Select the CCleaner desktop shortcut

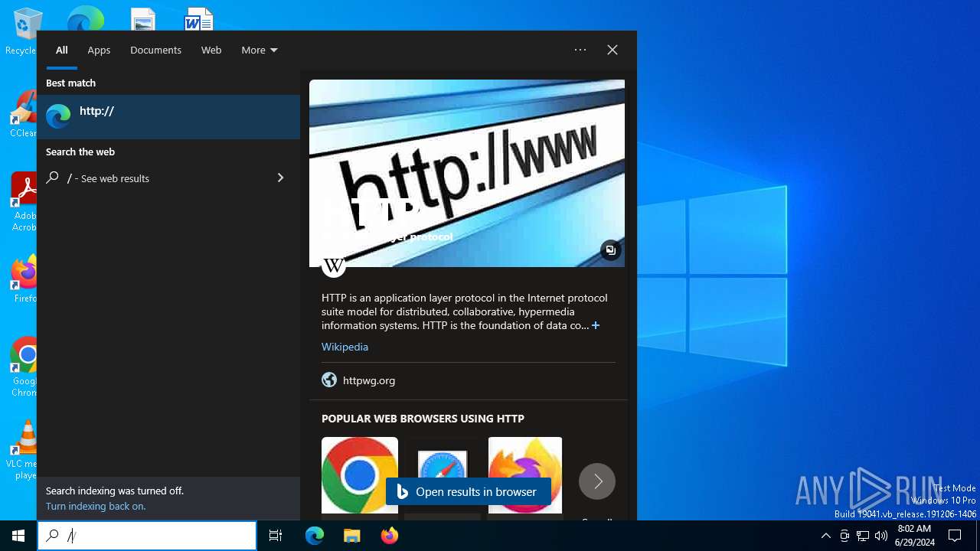coord(24,115)
